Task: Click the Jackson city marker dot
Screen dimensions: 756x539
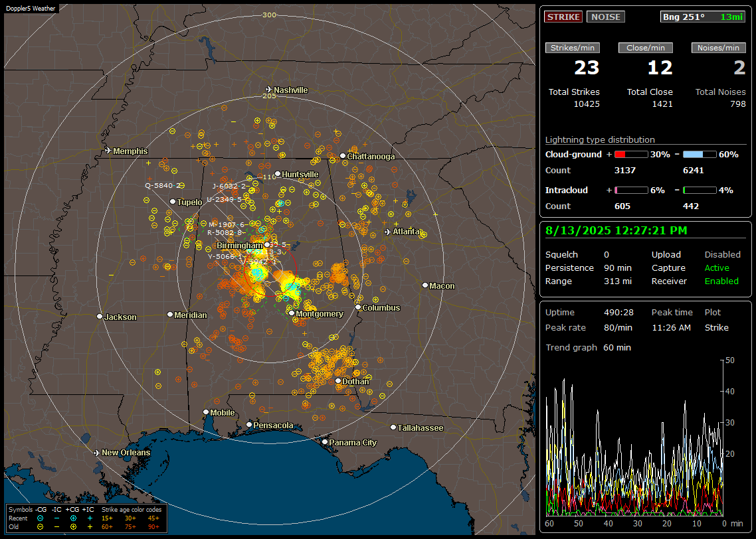Action: pyautogui.click(x=100, y=317)
